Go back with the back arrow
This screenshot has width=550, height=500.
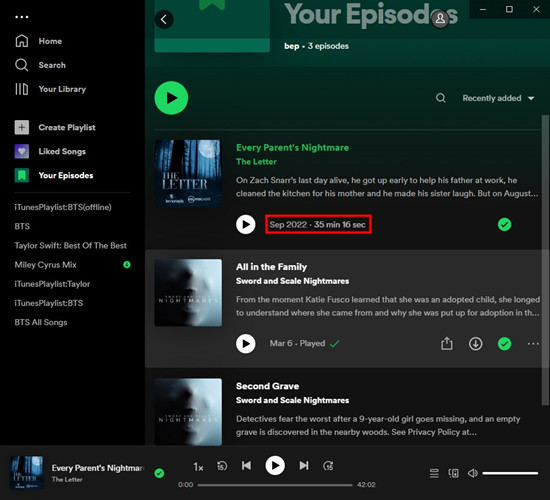[x=164, y=19]
